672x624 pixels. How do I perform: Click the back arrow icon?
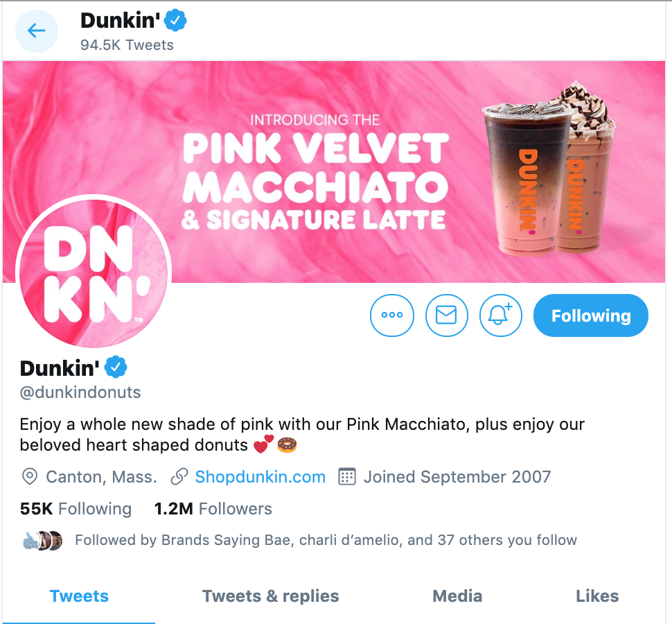pos(37,31)
